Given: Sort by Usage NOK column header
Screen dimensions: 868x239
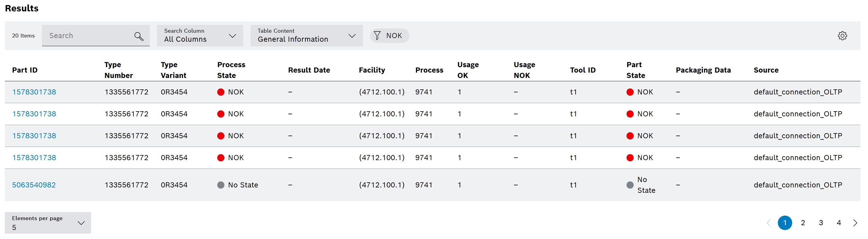Looking at the screenshot, I should (524, 70).
